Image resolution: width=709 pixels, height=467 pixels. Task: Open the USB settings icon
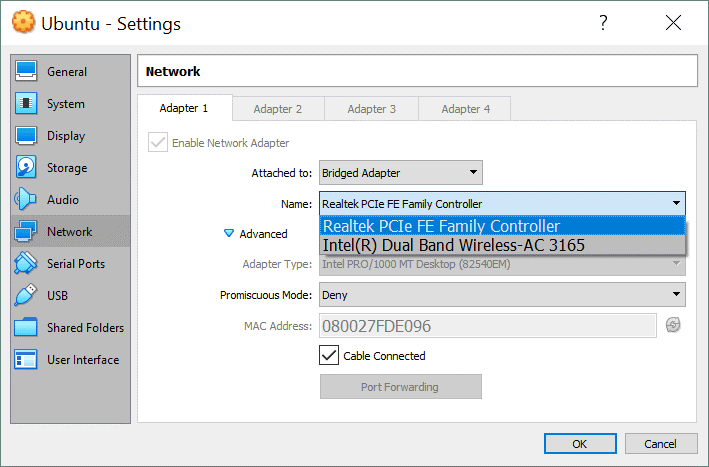click(x=27, y=296)
